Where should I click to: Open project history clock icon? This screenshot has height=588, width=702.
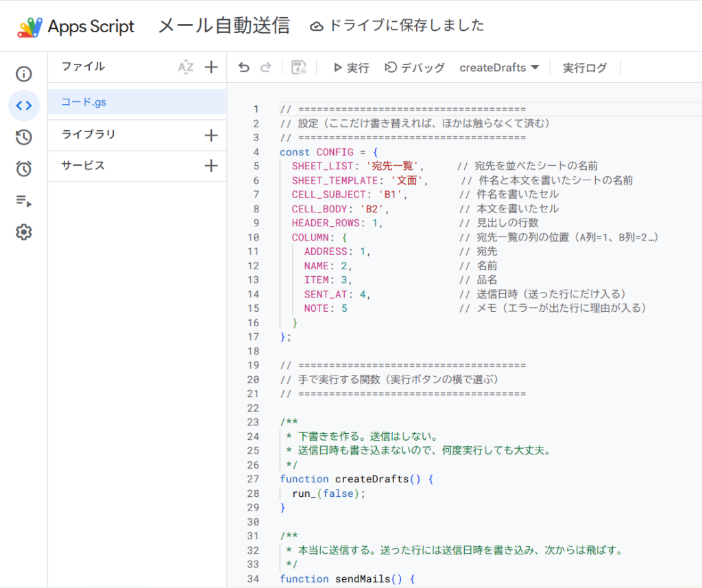coord(24,137)
